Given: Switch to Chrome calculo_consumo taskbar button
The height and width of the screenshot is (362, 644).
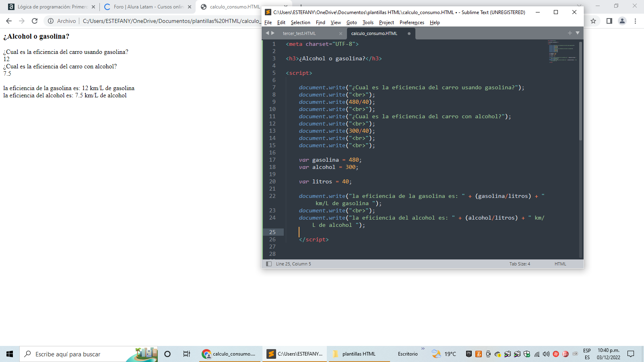Looking at the screenshot, I should [230, 354].
